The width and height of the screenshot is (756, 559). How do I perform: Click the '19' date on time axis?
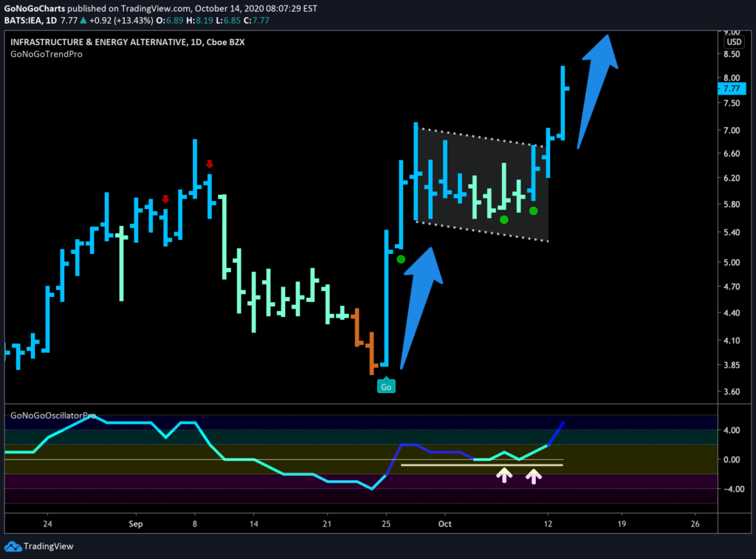point(622,524)
